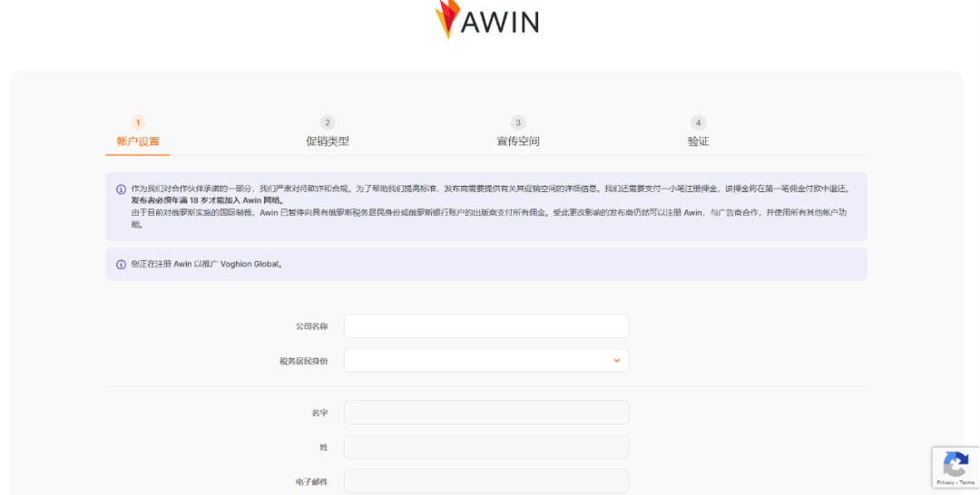Select the 帐户设置 step tab
Image resolution: width=980 pixels, height=495 pixels.
click(138, 141)
